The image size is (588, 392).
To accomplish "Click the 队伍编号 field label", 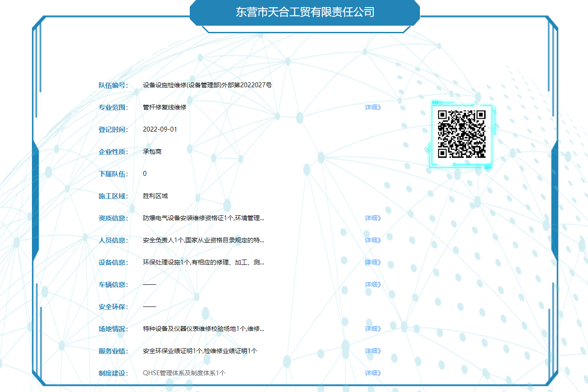I will (110, 85).
